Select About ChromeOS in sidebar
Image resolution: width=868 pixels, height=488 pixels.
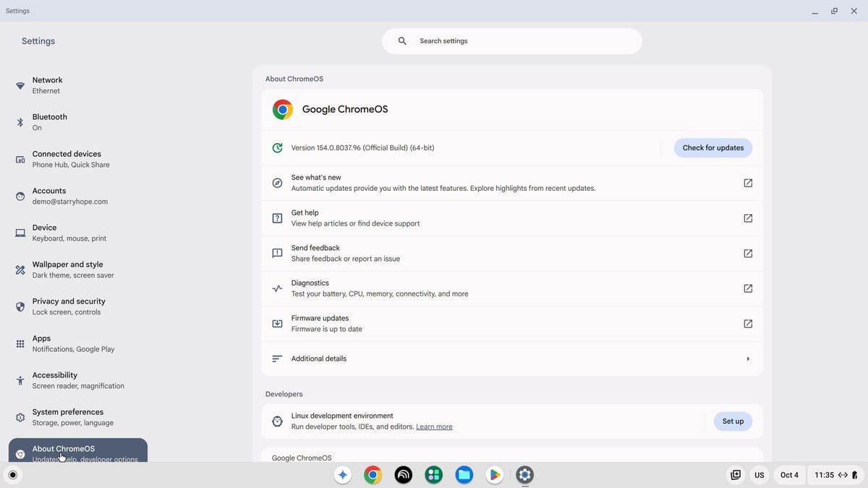(78, 450)
